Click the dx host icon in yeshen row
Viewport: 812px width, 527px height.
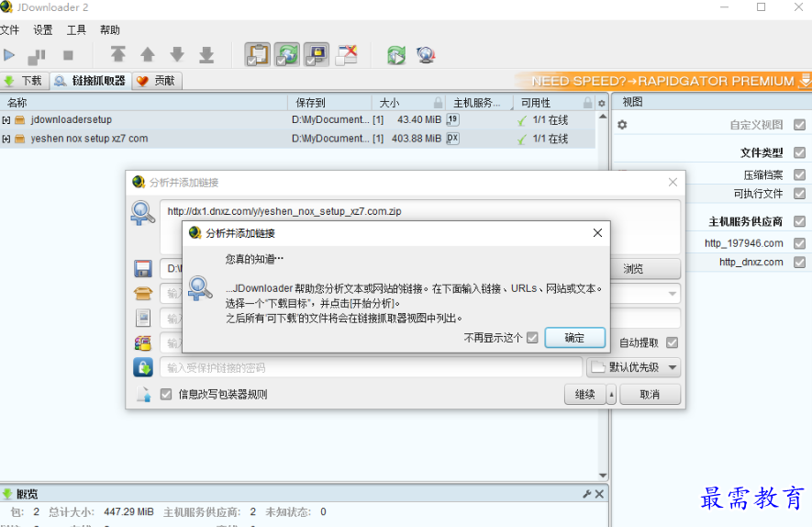pyautogui.click(x=452, y=139)
